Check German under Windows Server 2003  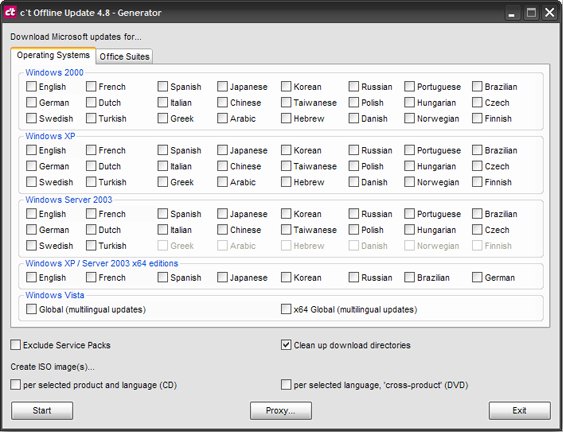(x=31, y=229)
